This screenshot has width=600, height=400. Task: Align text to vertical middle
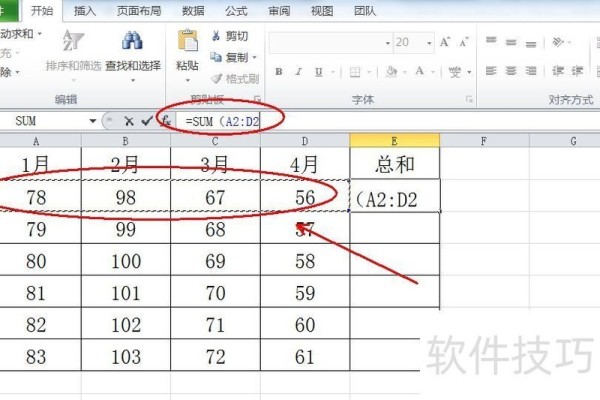click(x=511, y=42)
